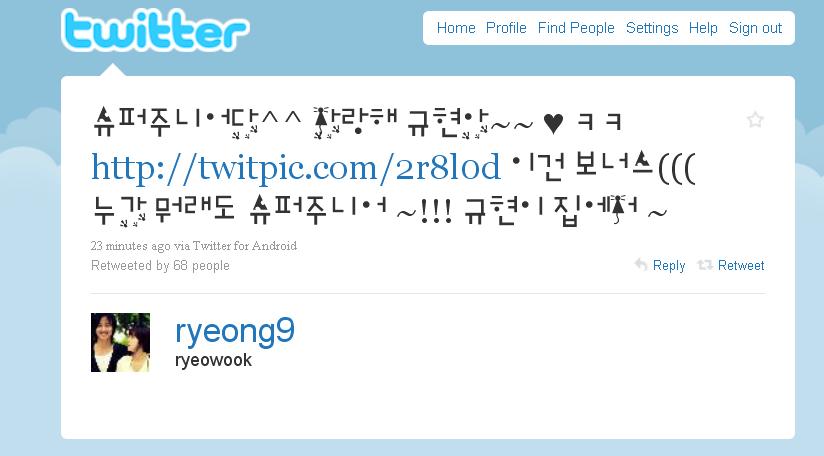The image size is (824, 456).
Task: Click the Retweet text link
Action: click(x=741, y=265)
